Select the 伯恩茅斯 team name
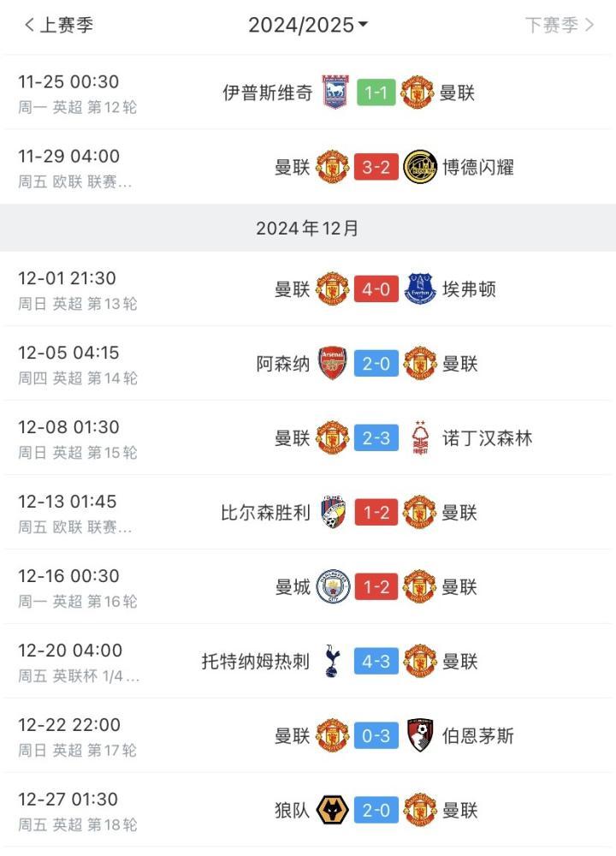The height and width of the screenshot is (856, 616). (477, 736)
